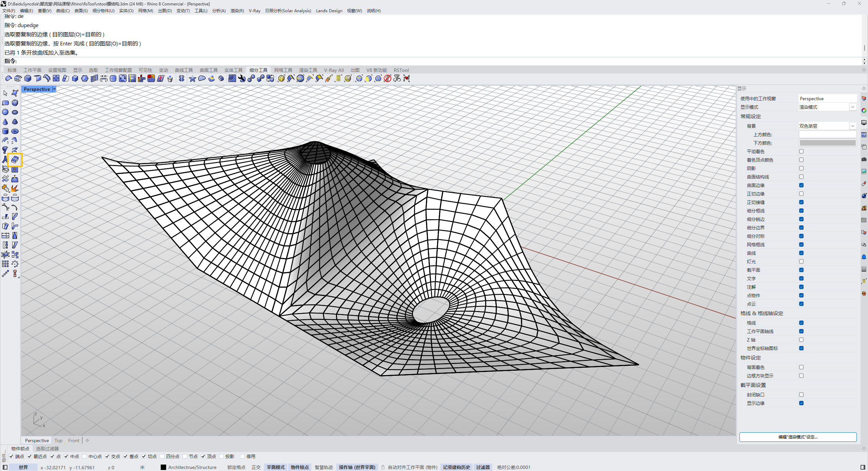Click the explode (orange burst) icon

point(15,188)
